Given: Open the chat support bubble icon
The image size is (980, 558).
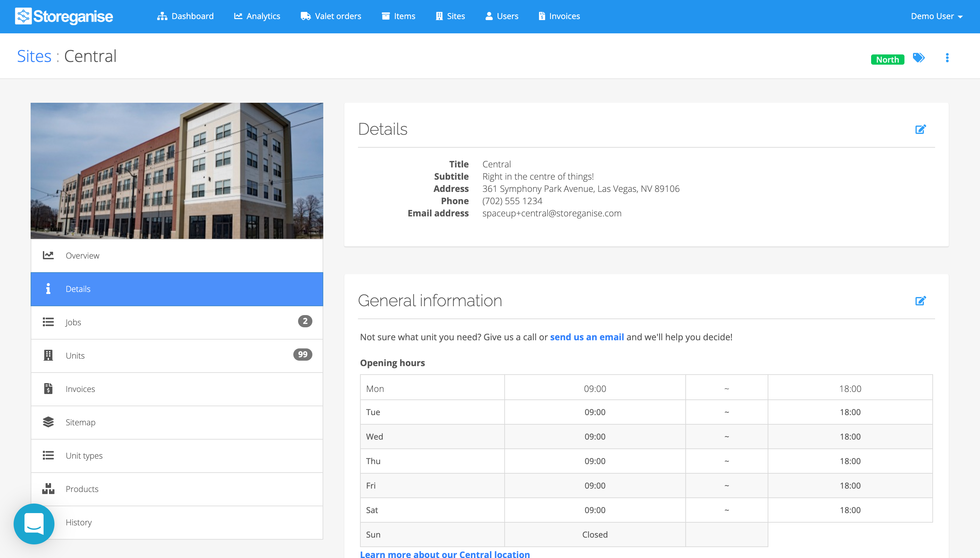Looking at the screenshot, I should pos(34,524).
